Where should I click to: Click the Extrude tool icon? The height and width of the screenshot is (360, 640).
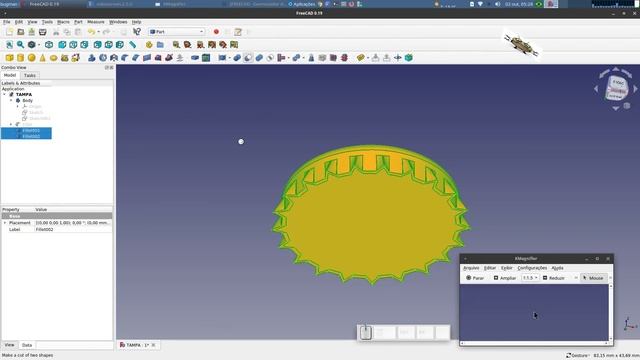coord(92,58)
